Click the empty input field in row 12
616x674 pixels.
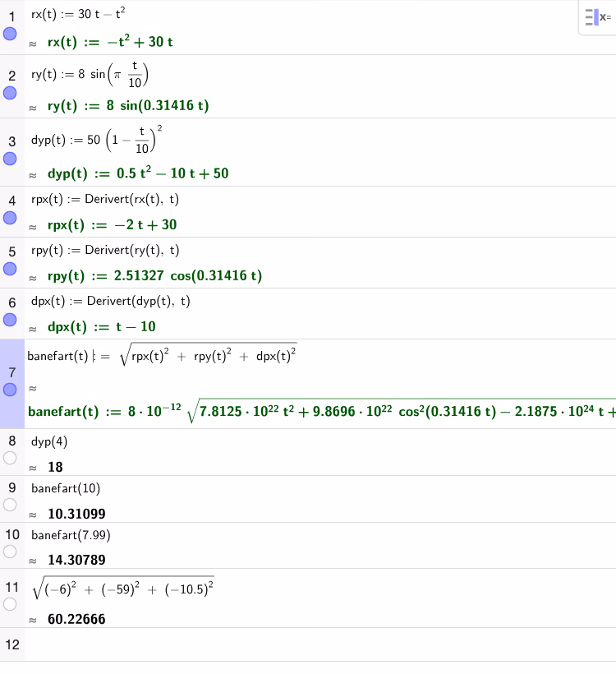click(x=320, y=644)
